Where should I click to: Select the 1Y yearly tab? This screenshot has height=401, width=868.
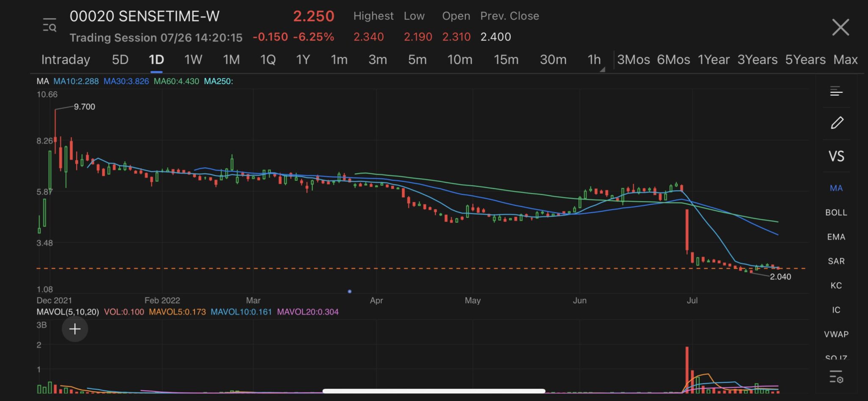coord(303,60)
